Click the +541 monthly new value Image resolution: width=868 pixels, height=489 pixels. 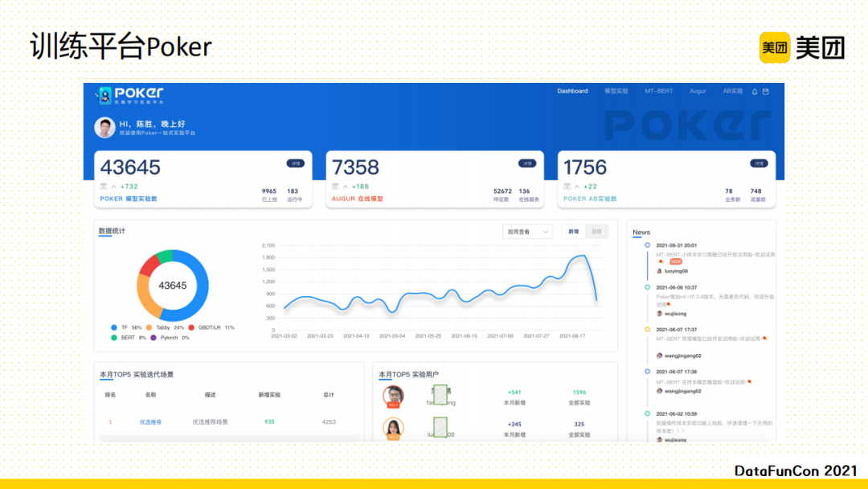[514, 392]
